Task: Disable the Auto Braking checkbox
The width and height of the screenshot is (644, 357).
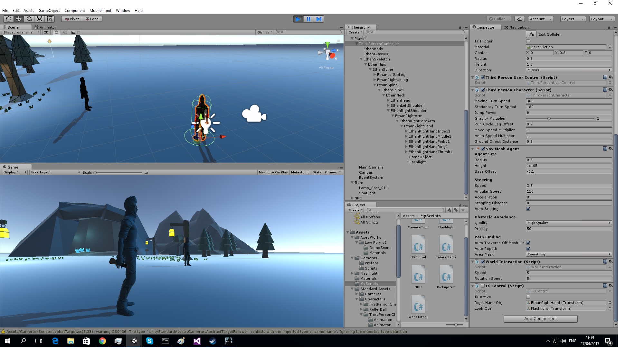Action: point(528,209)
